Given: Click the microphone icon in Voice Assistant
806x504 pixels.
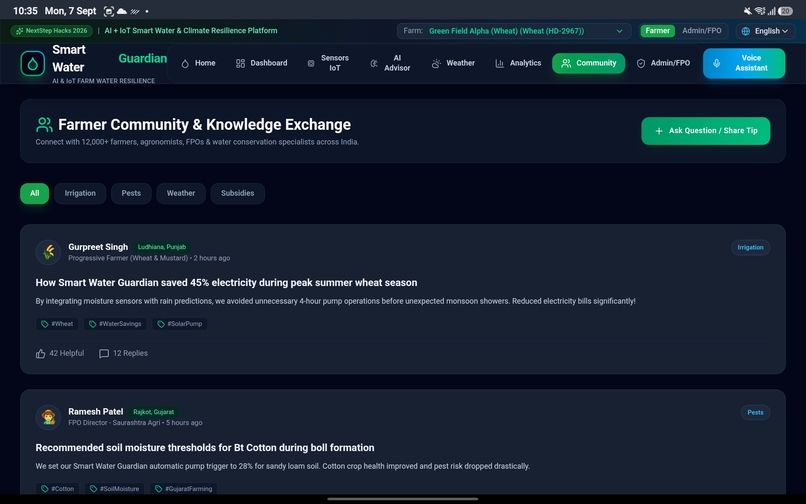Looking at the screenshot, I should (717, 63).
